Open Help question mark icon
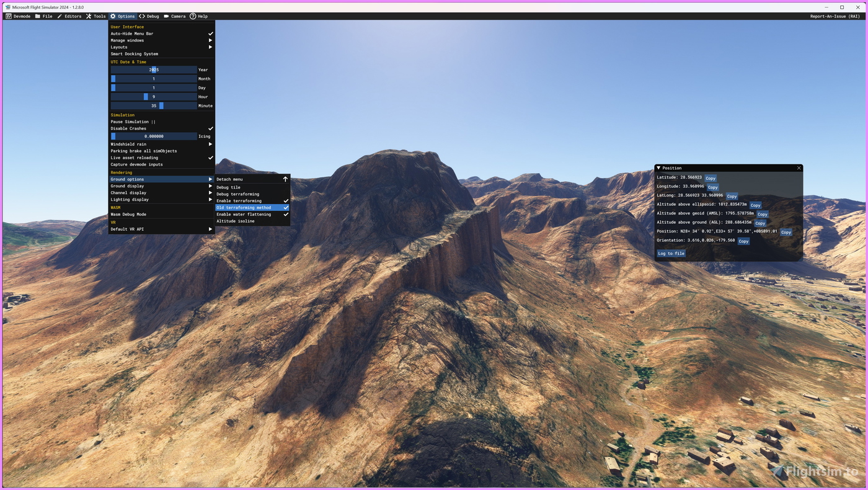The image size is (868, 490). tap(193, 16)
